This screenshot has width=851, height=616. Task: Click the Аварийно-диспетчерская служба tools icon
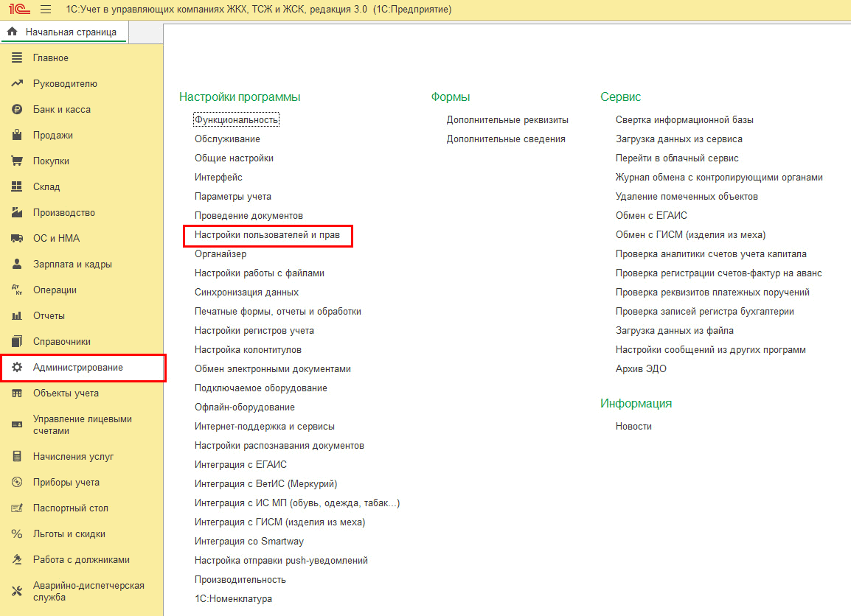point(17,591)
